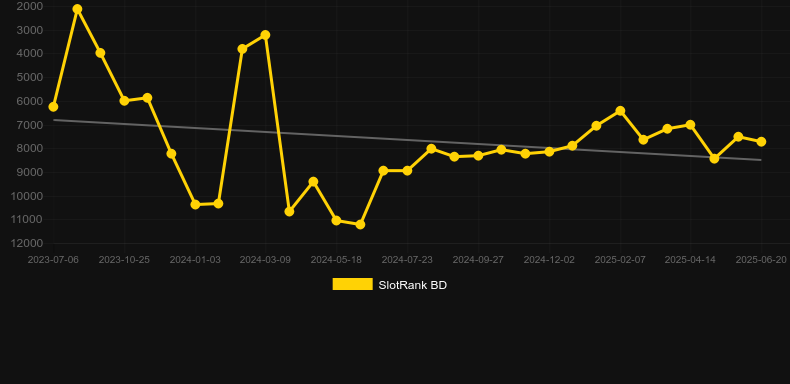The width and height of the screenshot is (790, 384).
Task: Toggle the SlotRank BD legend label
Action: 412,285
